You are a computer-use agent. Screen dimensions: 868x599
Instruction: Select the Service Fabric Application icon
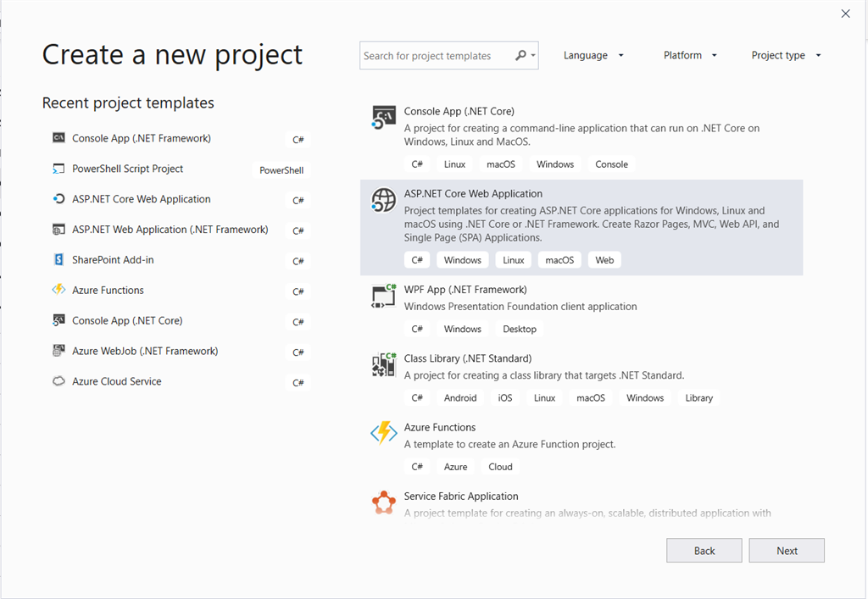[384, 502]
